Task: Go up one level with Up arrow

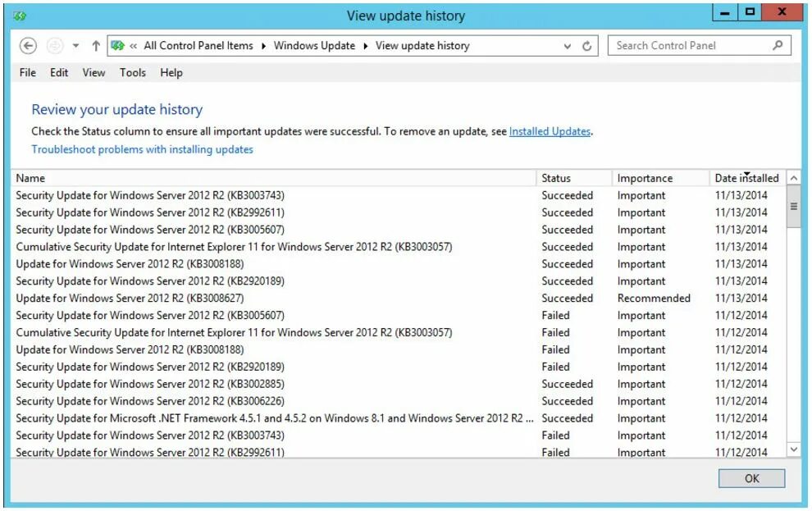Action: click(96, 46)
